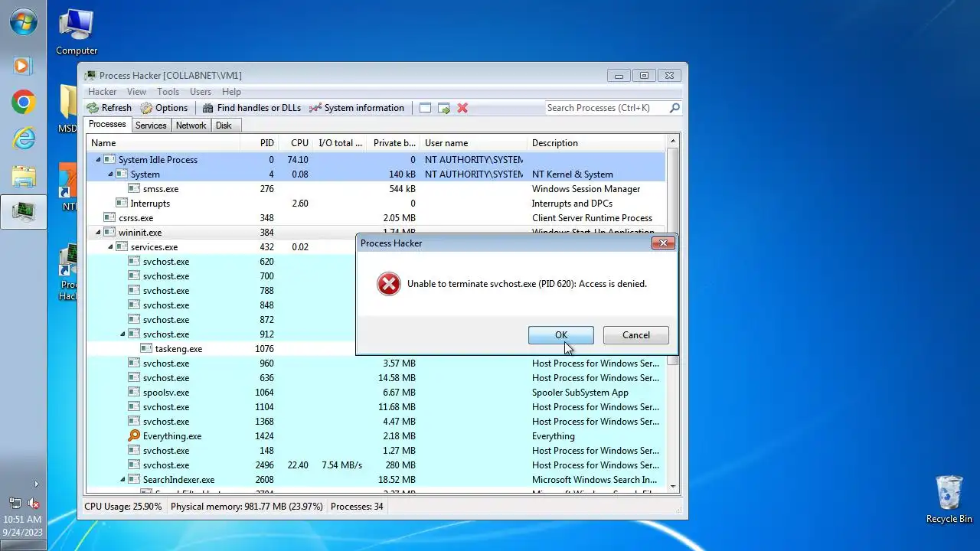The height and width of the screenshot is (551, 980).
Task: Sort by the Private bytes column header
Action: click(x=394, y=143)
